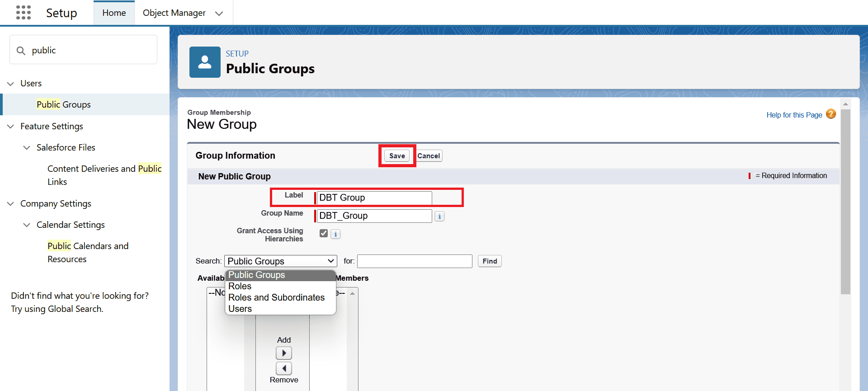Screen dimensions: 868x391
Task: Open the Object Manager dropdown chevron
Action: click(219, 14)
